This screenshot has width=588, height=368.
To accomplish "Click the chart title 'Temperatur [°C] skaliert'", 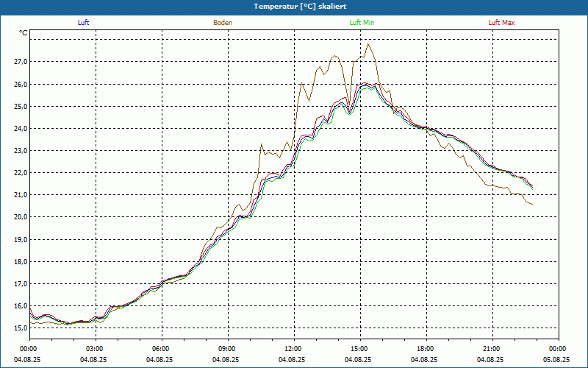I will click(300, 7).
